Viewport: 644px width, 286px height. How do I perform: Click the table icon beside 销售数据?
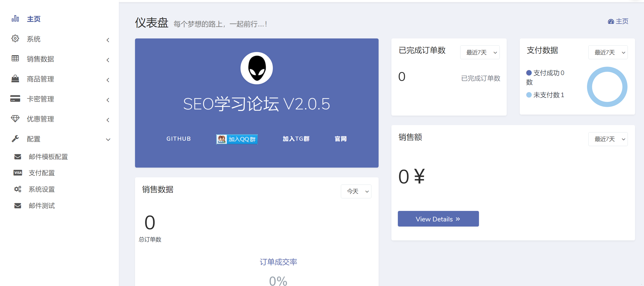click(x=15, y=59)
